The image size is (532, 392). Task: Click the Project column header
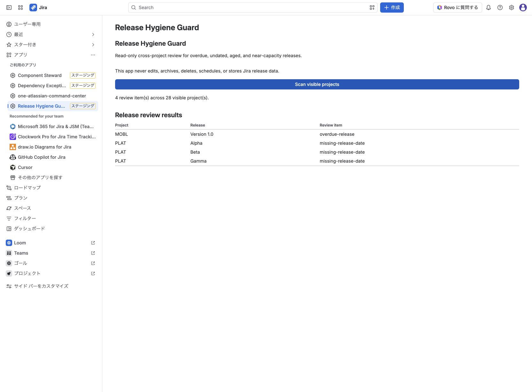pos(121,125)
